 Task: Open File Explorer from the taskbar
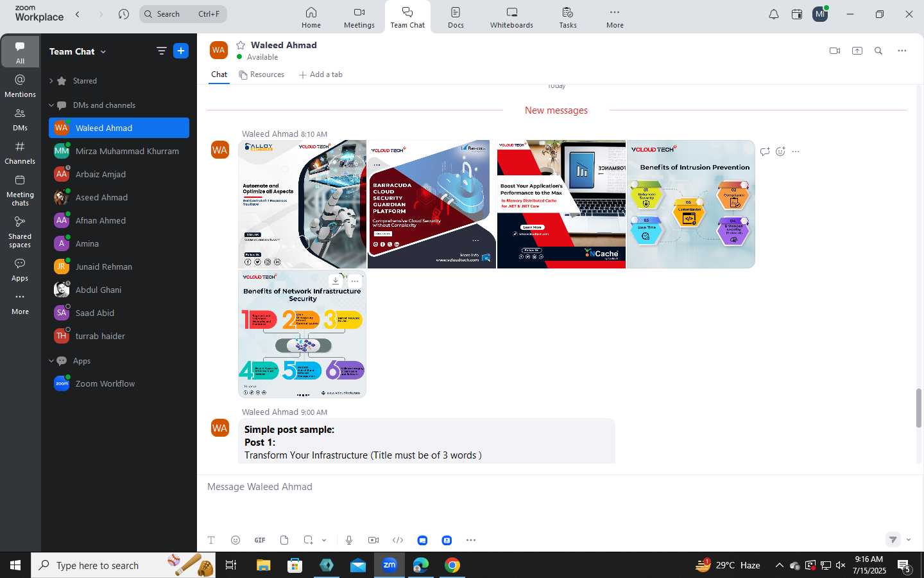point(264,565)
